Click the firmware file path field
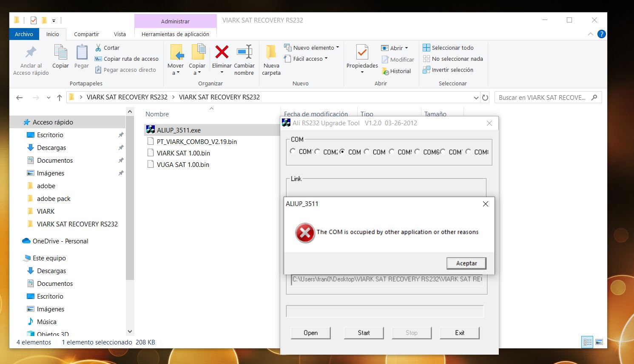 coord(387,279)
